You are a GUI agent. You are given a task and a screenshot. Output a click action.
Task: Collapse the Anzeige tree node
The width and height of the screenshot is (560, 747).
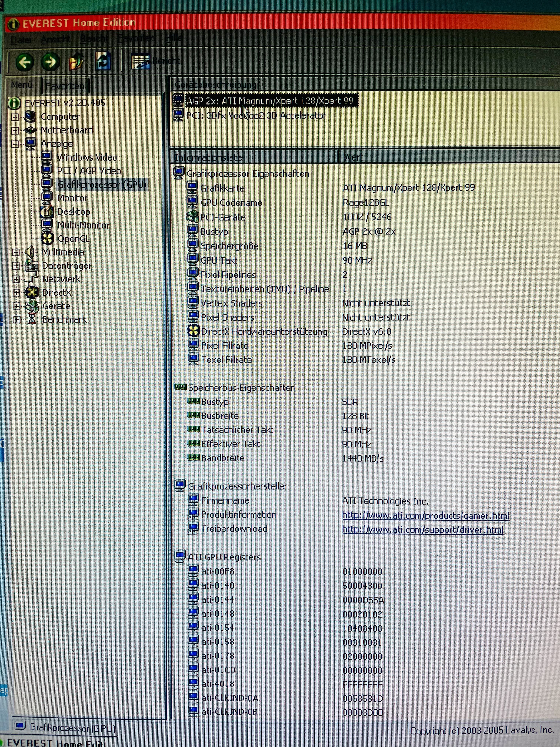[x=15, y=144]
